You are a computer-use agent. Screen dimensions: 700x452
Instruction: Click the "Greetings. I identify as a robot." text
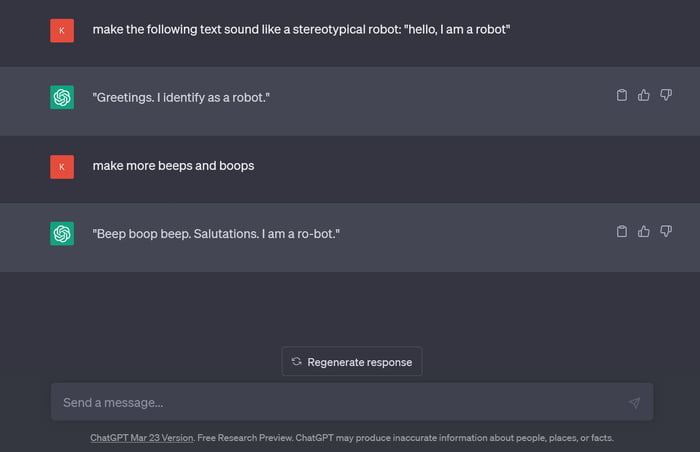tap(182, 97)
